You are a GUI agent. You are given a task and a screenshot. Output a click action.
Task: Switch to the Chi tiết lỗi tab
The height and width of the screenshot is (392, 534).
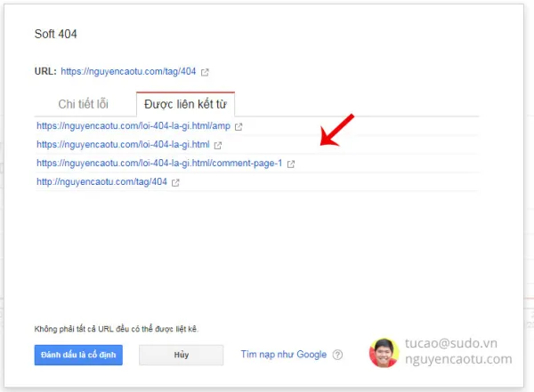pyautogui.click(x=83, y=104)
